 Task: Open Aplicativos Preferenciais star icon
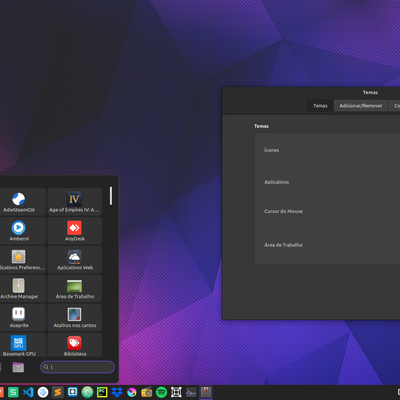pyautogui.click(x=19, y=260)
